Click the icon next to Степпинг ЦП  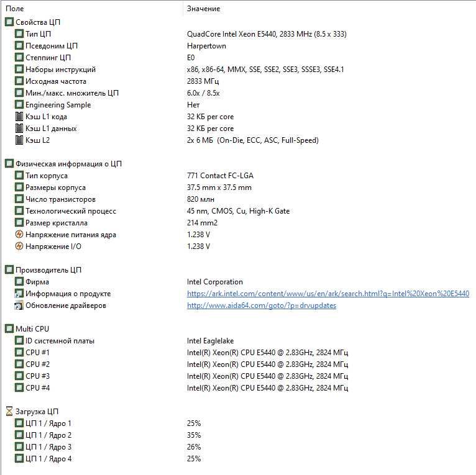pos(19,57)
